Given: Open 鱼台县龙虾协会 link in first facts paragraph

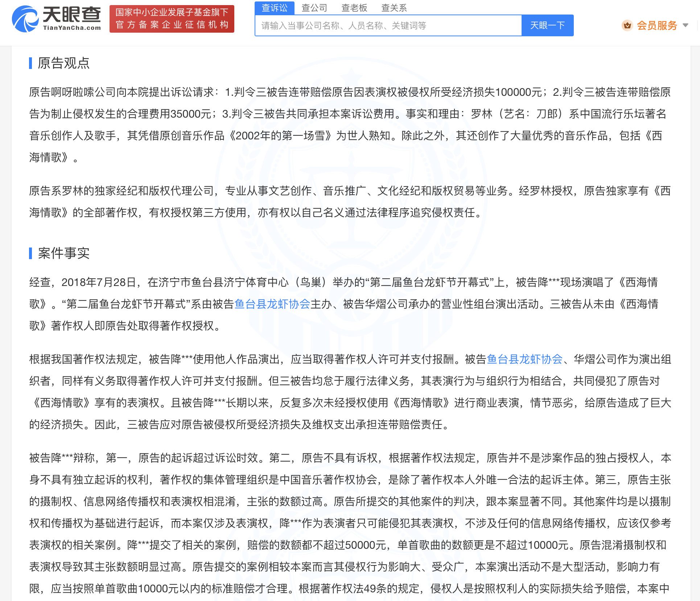Looking at the screenshot, I should pyautogui.click(x=272, y=304).
